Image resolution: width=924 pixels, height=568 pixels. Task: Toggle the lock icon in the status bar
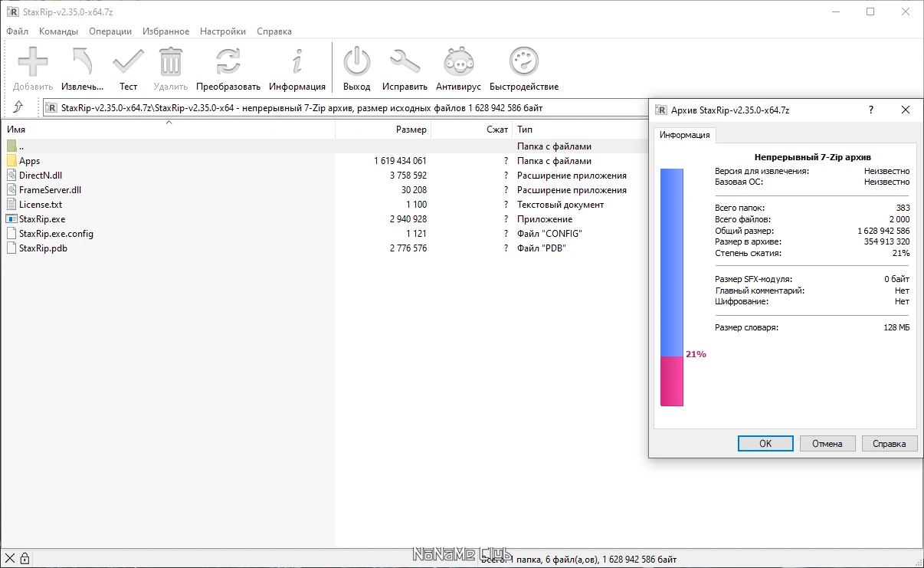click(24, 558)
